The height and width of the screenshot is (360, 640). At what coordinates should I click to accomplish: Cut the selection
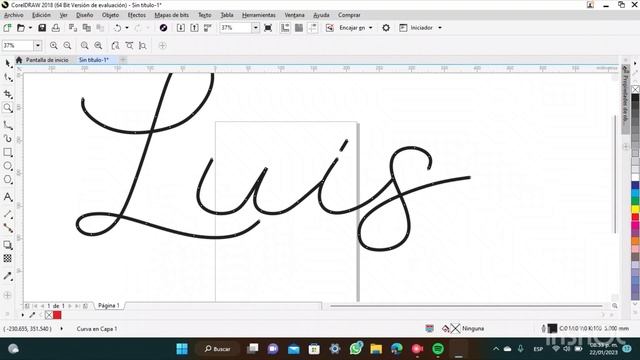click(x=73, y=28)
